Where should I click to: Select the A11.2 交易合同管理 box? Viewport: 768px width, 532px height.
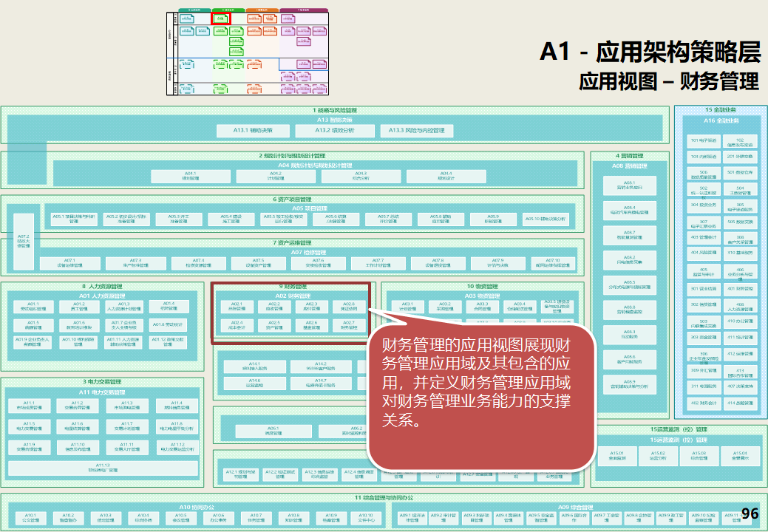coord(78,406)
